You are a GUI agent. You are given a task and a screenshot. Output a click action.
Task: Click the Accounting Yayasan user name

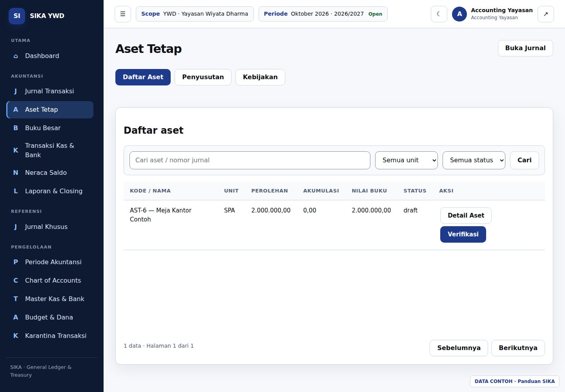[x=502, y=10]
